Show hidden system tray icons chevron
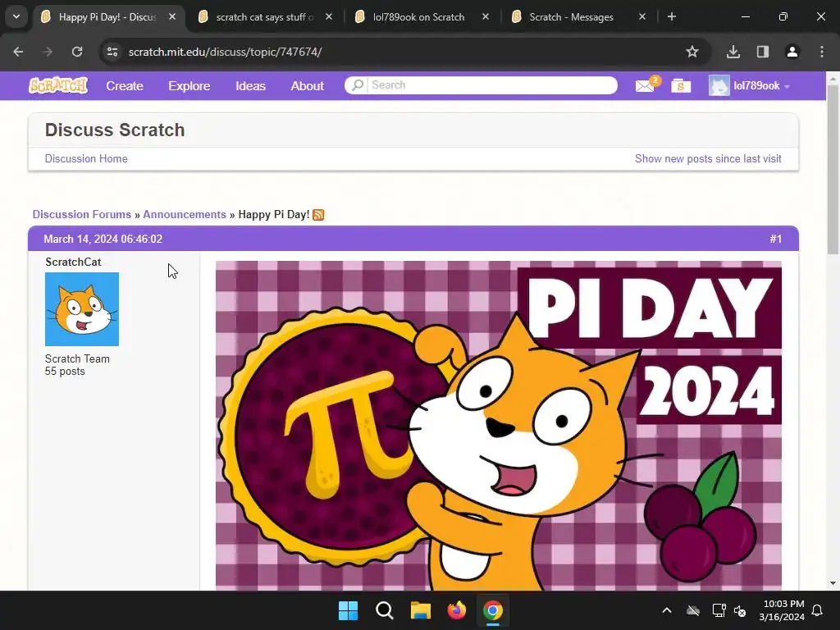 pyautogui.click(x=667, y=610)
